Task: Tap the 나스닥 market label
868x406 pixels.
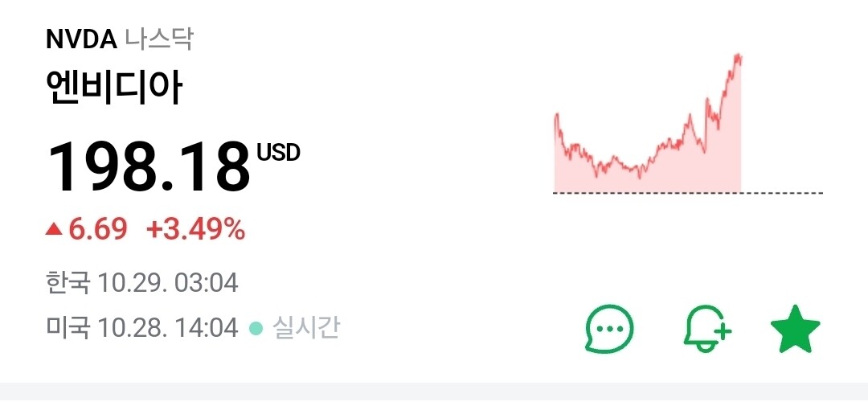Action: pyautogui.click(x=159, y=39)
